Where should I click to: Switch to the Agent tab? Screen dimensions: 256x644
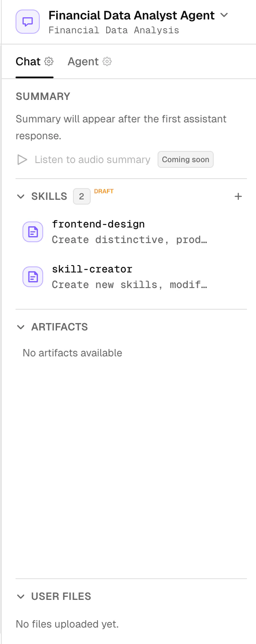click(x=83, y=61)
